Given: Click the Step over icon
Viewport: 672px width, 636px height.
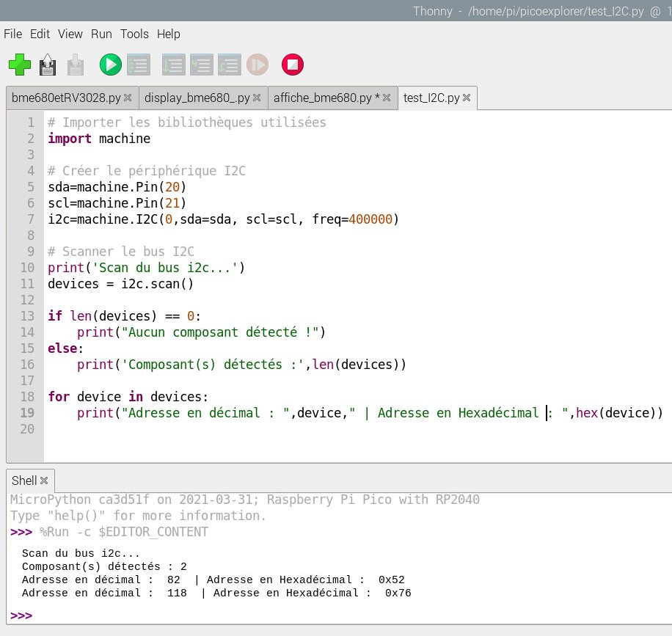Looking at the screenshot, I should pyautogui.click(x=174, y=65).
